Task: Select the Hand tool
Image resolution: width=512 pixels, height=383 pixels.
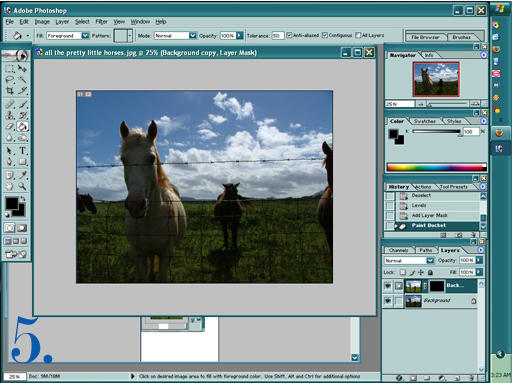Action: coord(9,186)
